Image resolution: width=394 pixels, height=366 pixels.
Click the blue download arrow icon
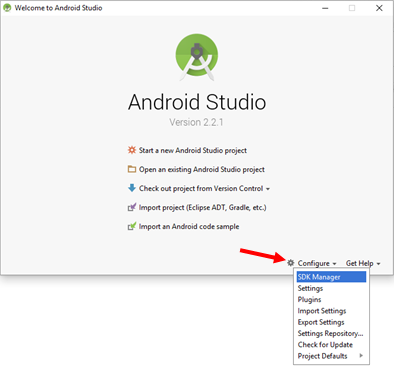point(132,188)
